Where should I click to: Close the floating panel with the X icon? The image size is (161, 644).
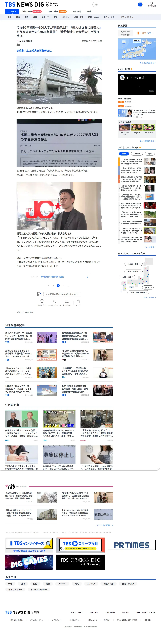click(159, 469)
